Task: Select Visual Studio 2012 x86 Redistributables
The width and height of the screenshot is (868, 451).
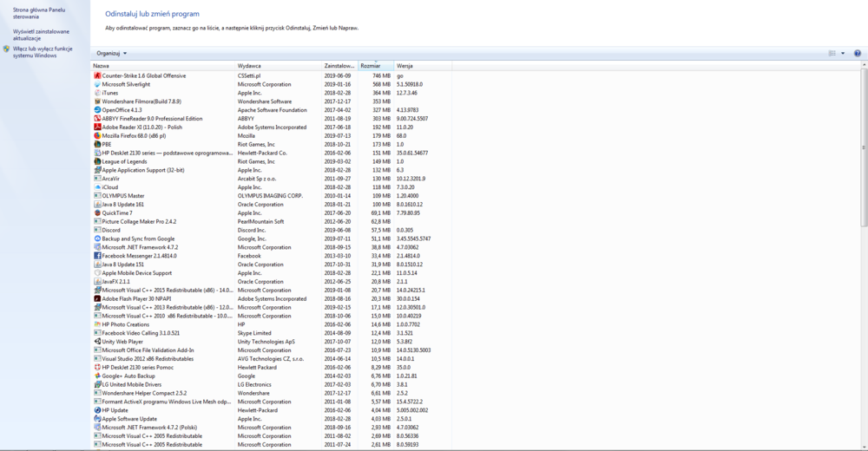Action: tap(271, 358)
